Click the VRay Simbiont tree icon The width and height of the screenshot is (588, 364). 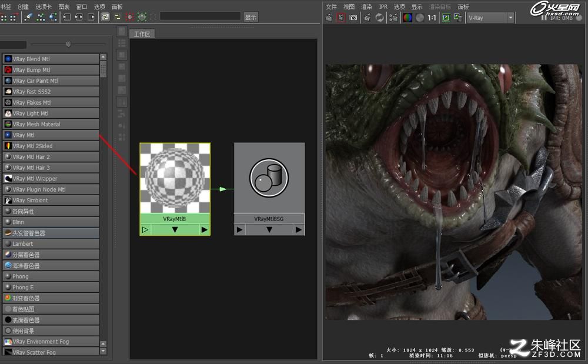[x=8, y=200]
